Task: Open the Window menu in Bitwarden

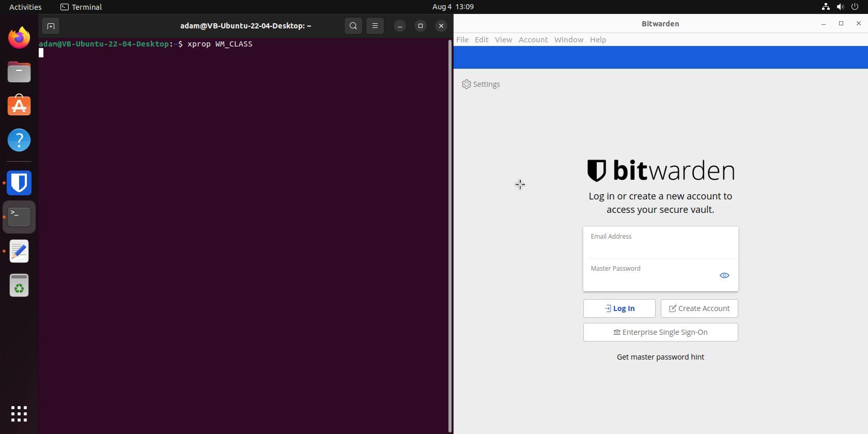Action: (569, 40)
